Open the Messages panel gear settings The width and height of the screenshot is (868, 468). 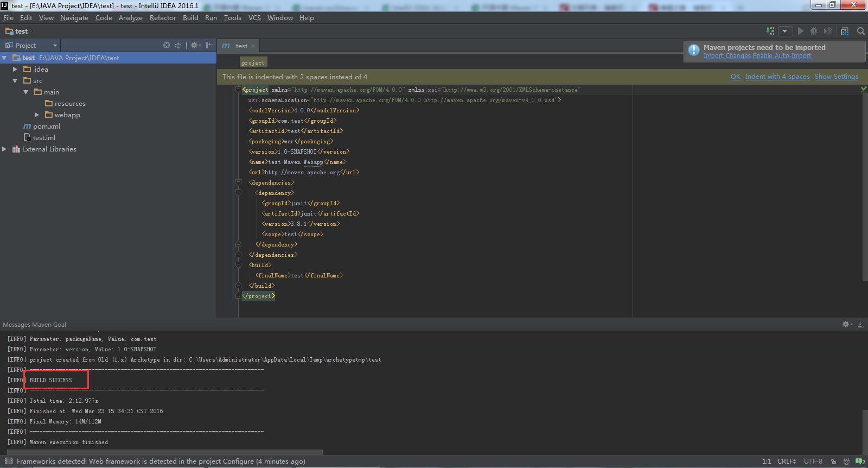tap(847, 324)
